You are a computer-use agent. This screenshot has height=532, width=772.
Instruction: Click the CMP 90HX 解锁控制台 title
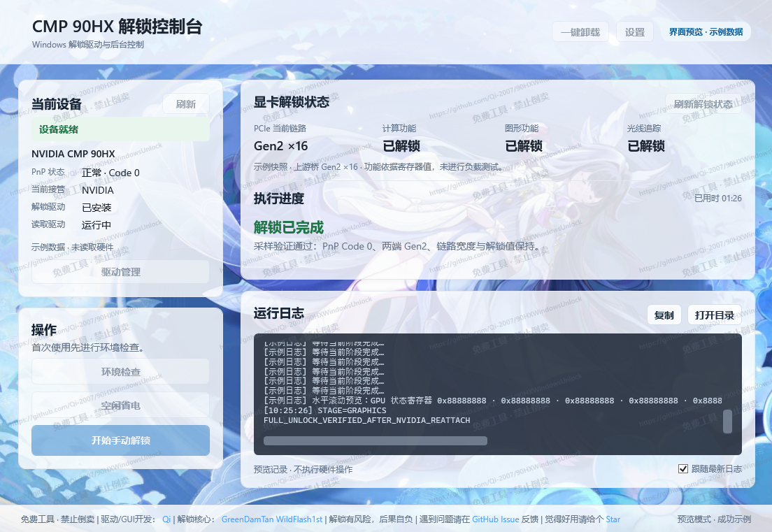(117, 27)
